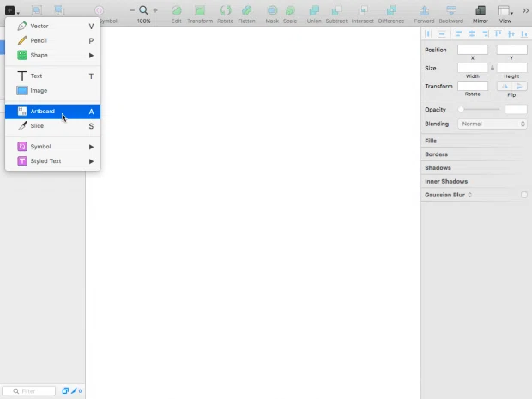This screenshot has width=532, height=399.
Task: Choose Text from Insert menu
Action: [x=52, y=76]
